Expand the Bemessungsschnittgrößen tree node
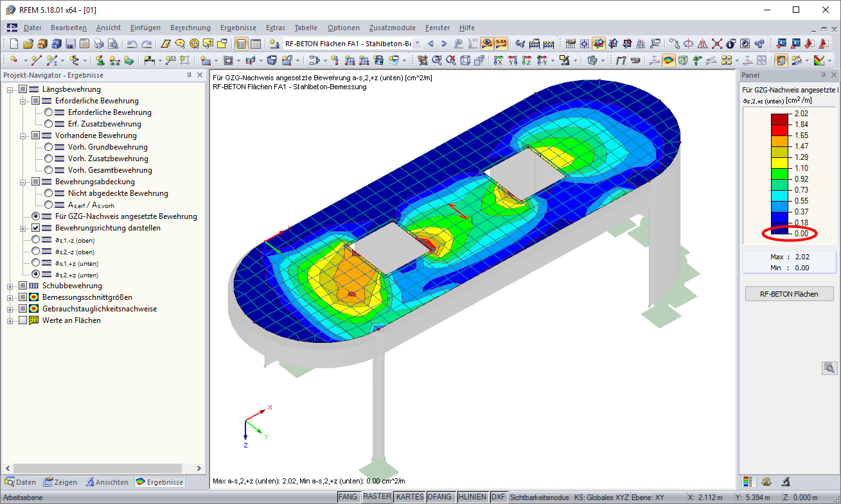Image resolution: width=841 pixels, height=504 pixels. click(x=10, y=297)
